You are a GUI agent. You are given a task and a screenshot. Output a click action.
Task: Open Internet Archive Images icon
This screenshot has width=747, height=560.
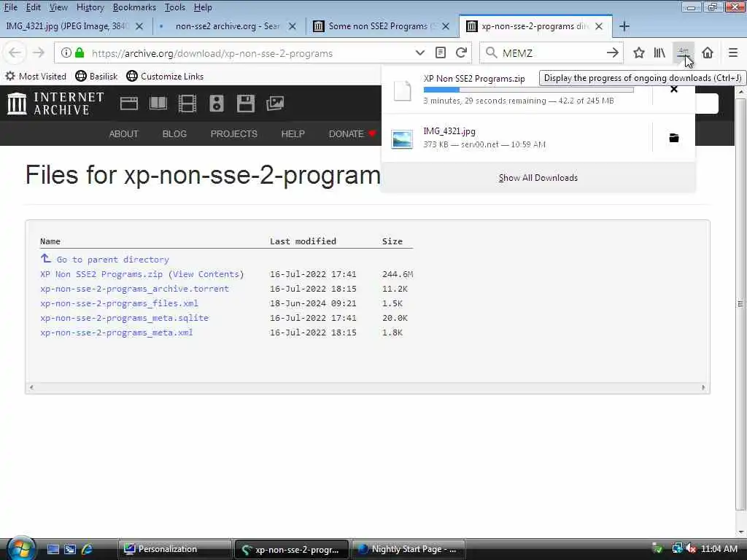[x=275, y=104]
